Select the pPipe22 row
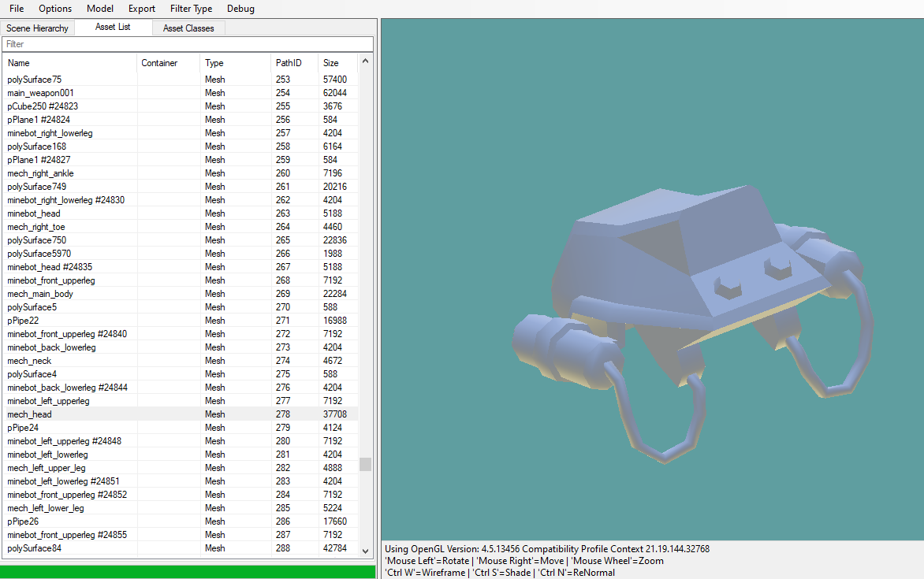 coord(181,321)
